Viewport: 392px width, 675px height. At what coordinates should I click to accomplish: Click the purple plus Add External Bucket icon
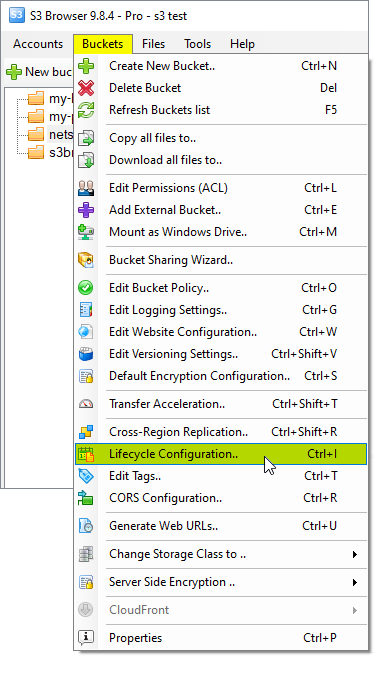(86, 210)
